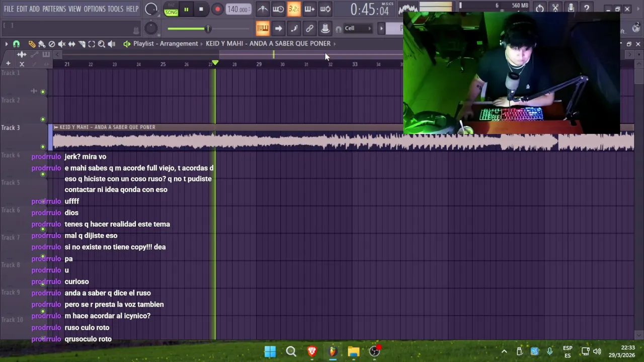Select the Paint brush tool
Image resolution: width=644 pixels, height=362 pixels.
42,44
